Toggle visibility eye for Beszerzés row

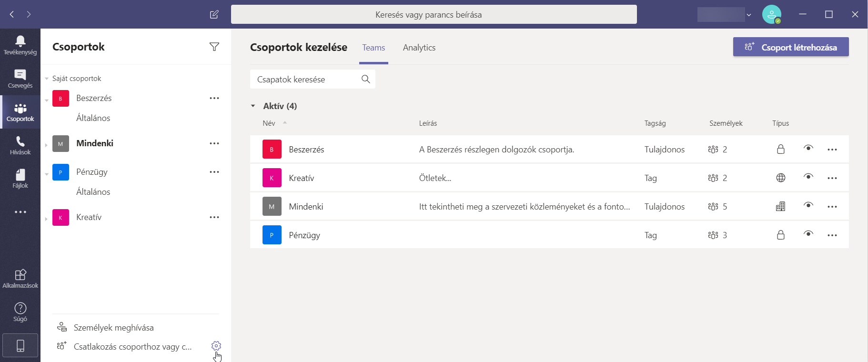(808, 148)
